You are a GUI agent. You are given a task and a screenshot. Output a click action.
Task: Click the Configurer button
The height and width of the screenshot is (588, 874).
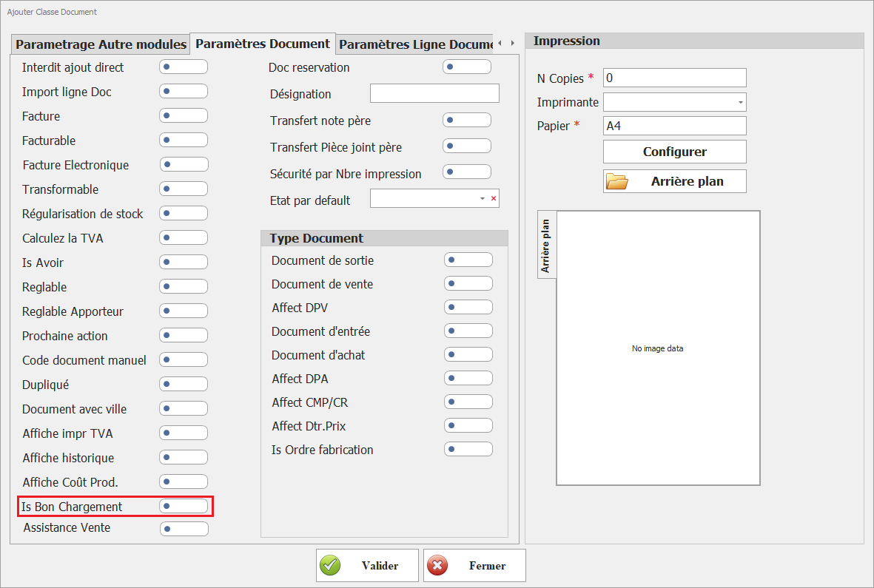coord(674,152)
